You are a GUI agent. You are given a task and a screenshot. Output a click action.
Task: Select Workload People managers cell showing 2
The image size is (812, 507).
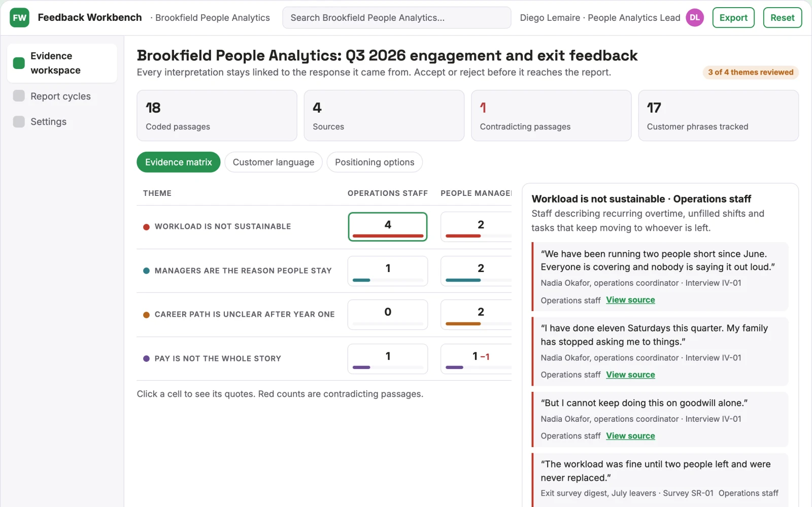tap(477, 227)
